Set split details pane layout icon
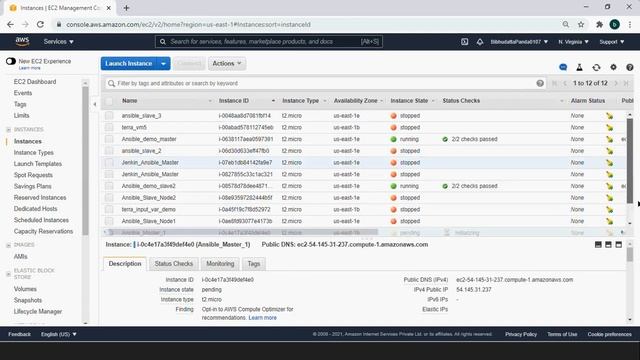Viewport: 640px width, 360px height. coord(608,244)
